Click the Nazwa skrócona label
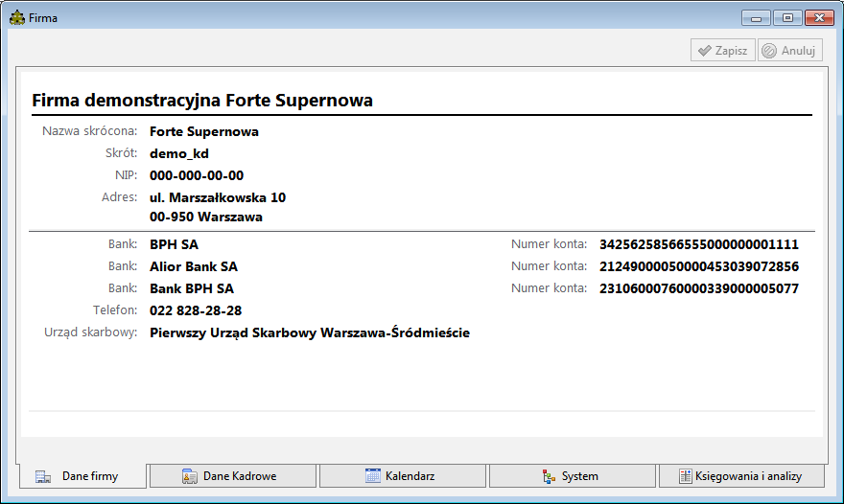This screenshot has width=844, height=504. click(x=90, y=131)
